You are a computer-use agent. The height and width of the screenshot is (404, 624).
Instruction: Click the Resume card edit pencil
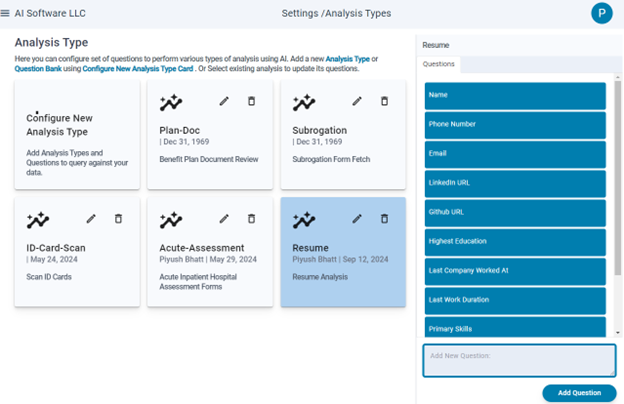point(357,219)
